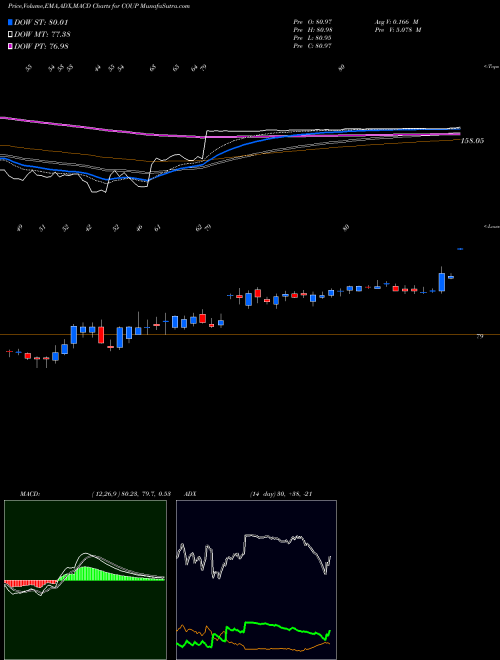The height and width of the screenshot is (660, 500).
Task: Select the 'DOW PT: 76.98' legend label
Action: tap(41, 46)
